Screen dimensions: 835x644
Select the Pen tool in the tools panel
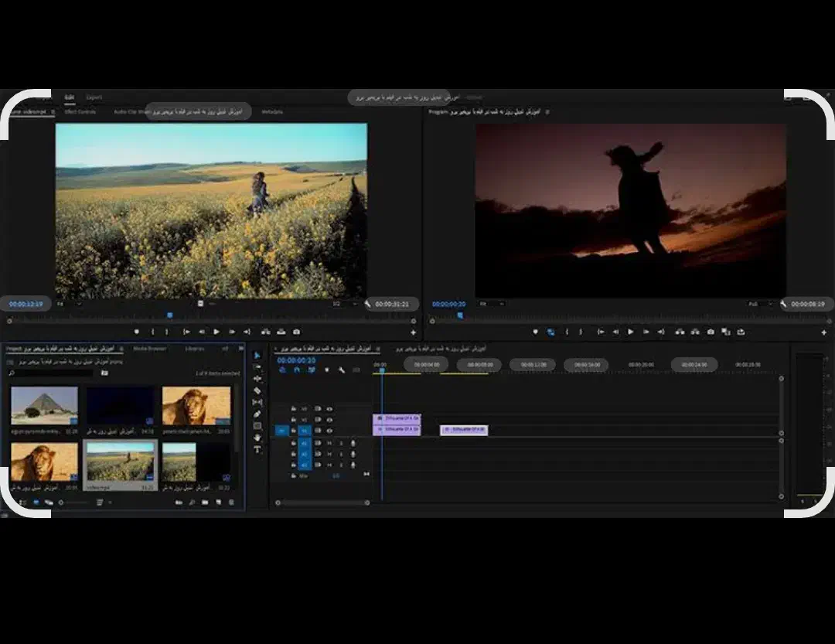257,414
